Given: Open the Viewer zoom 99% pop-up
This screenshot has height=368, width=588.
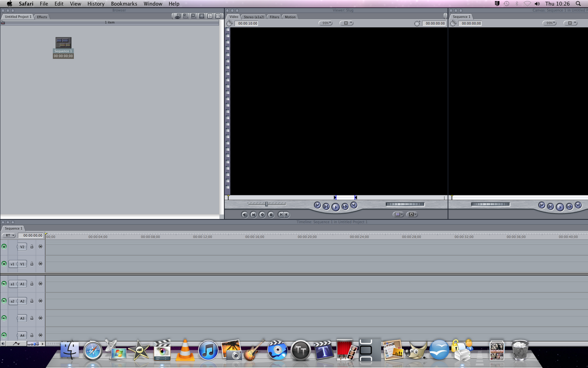Looking at the screenshot, I should (325, 23).
